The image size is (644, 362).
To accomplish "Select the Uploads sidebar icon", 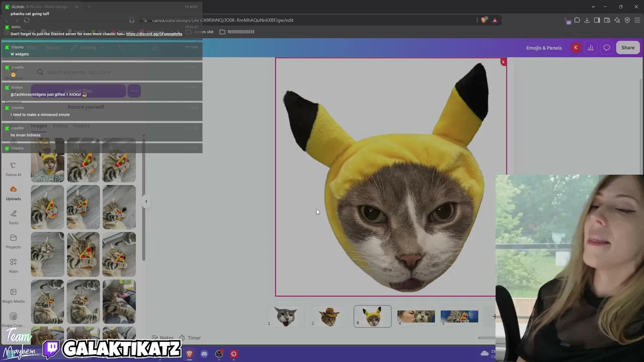I will pos(13,194).
